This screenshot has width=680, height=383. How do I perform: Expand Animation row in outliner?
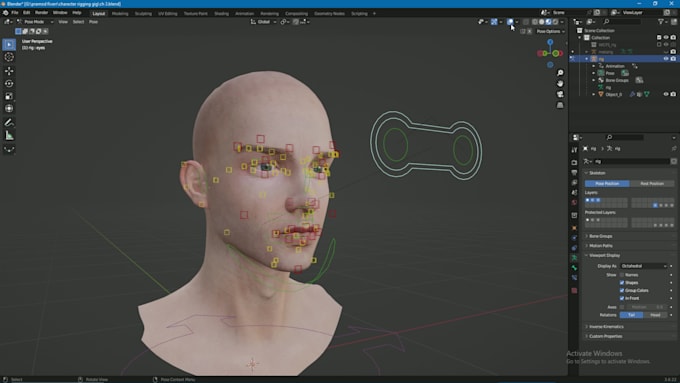point(594,66)
